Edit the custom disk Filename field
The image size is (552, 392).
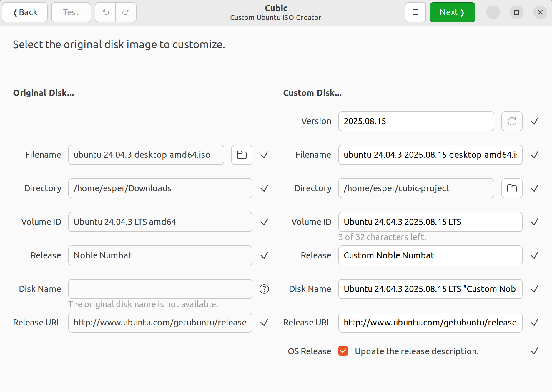pos(430,155)
